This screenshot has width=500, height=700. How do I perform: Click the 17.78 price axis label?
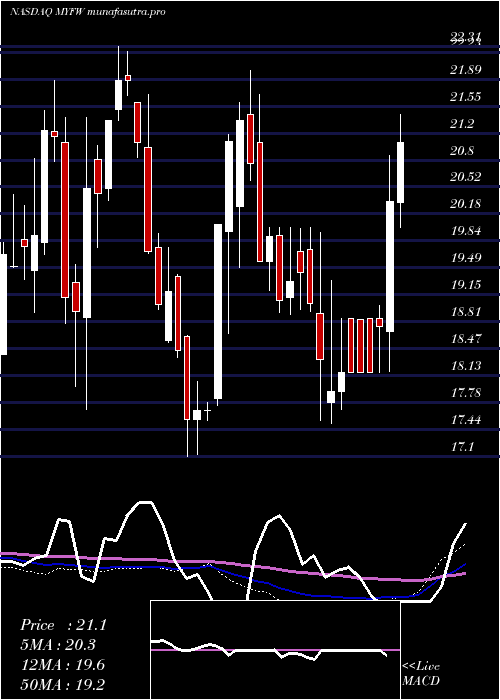466,392
